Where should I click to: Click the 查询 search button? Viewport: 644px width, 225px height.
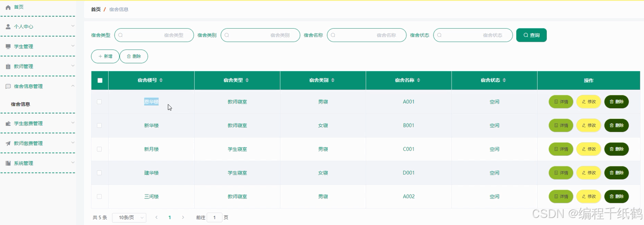[x=531, y=35]
